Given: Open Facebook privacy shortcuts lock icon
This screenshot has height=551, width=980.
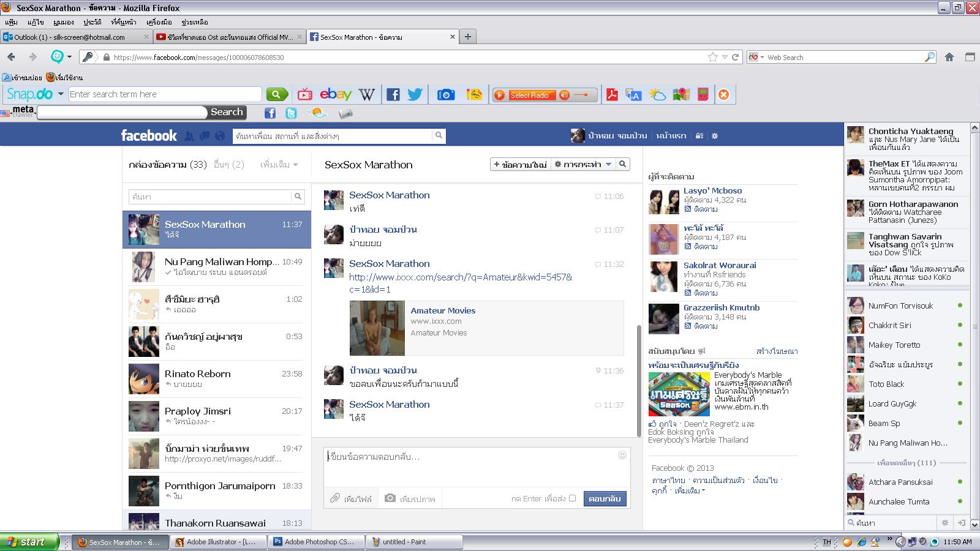Looking at the screenshot, I should (699, 136).
